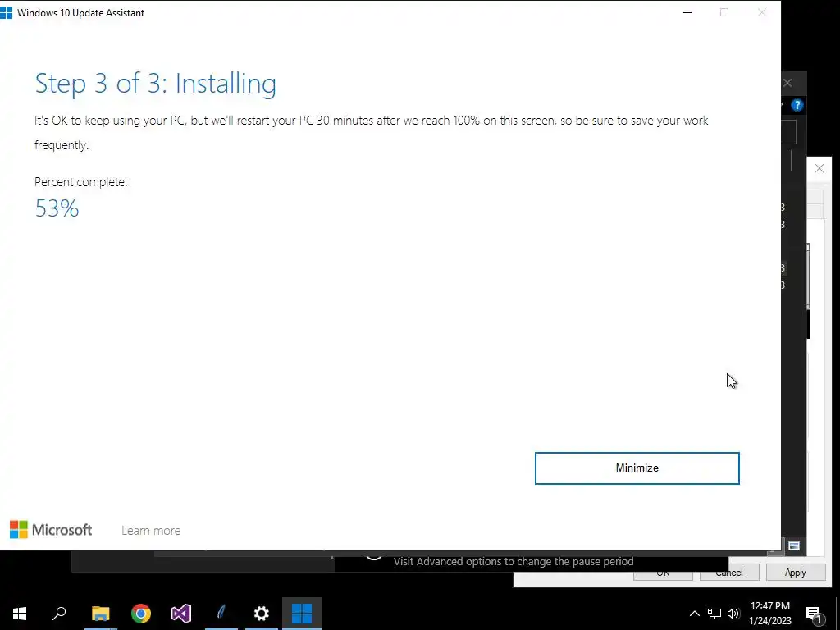Close the white background dialog
The width and height of the screenshot is (840, 630).
pos(819,168)
